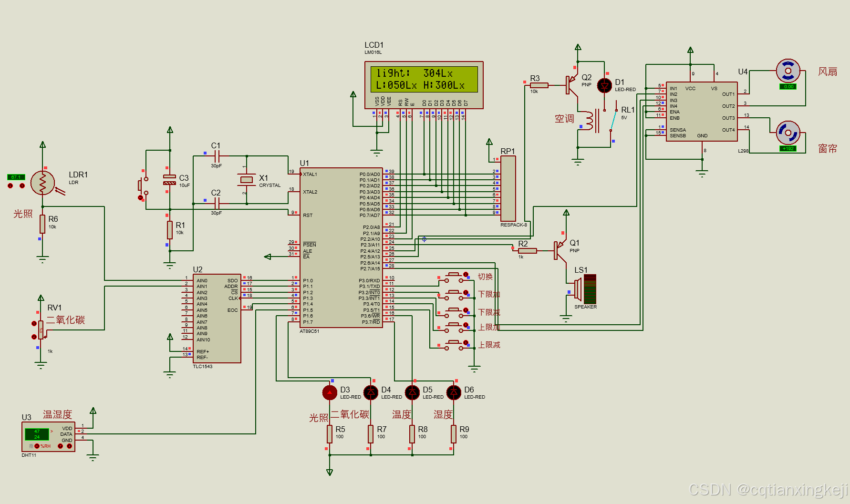Click the 温湿度 label above U3
Image resolution: width=850 pixels, height=504 pixels.
pos(57,414)
